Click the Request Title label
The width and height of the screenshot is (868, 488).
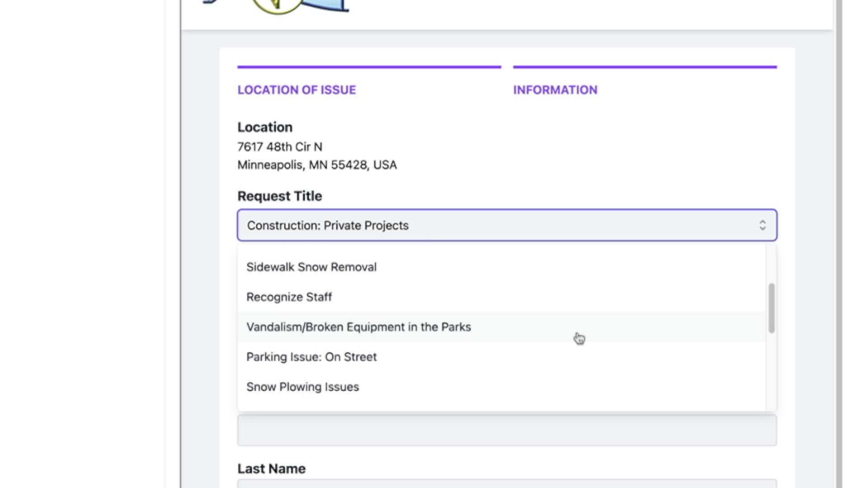(279, 196)
